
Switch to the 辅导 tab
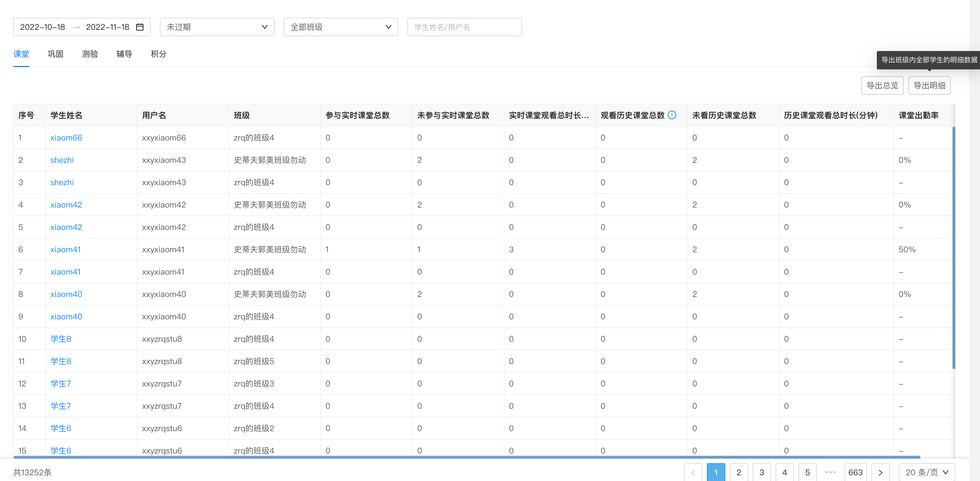(x=124, y=54)
